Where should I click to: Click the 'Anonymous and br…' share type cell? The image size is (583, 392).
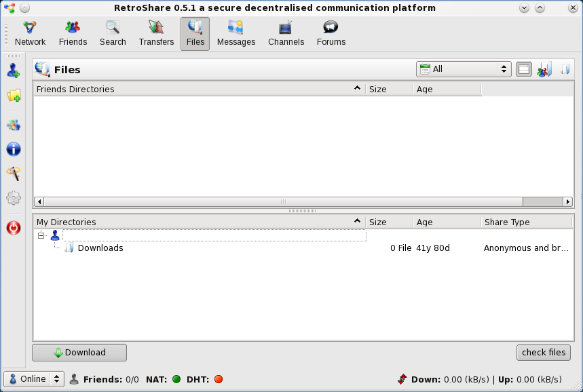(x=526, y=248)
